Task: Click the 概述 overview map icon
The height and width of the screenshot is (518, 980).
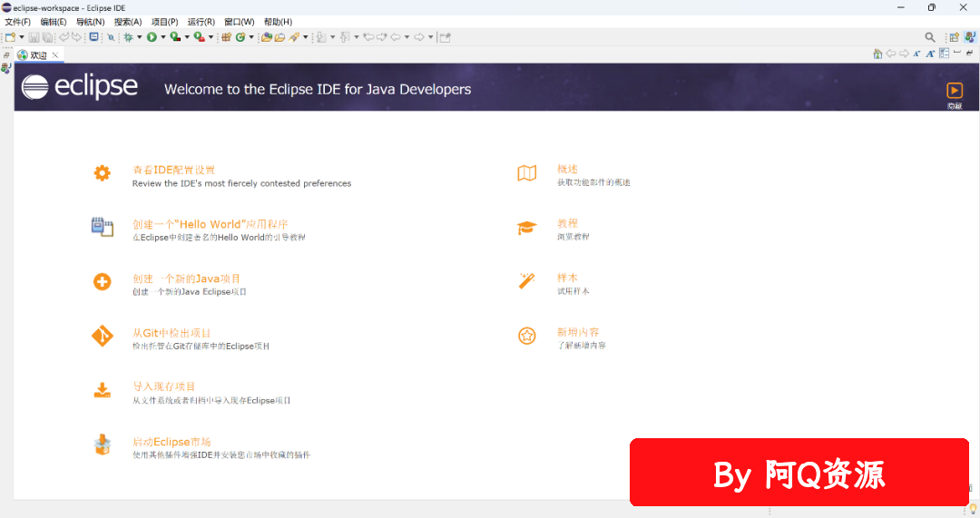Action: (527, 173)
